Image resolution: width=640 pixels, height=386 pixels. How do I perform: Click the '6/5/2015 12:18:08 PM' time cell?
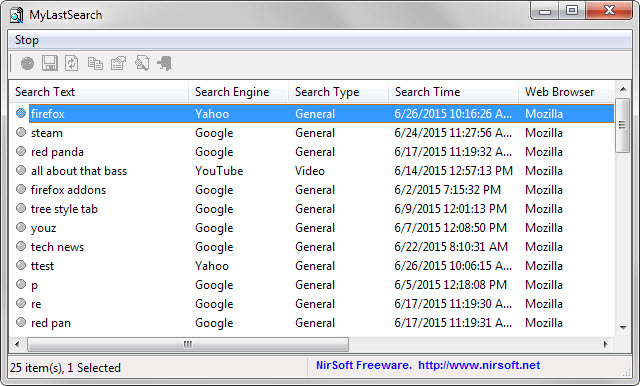(x=451, y=285)
